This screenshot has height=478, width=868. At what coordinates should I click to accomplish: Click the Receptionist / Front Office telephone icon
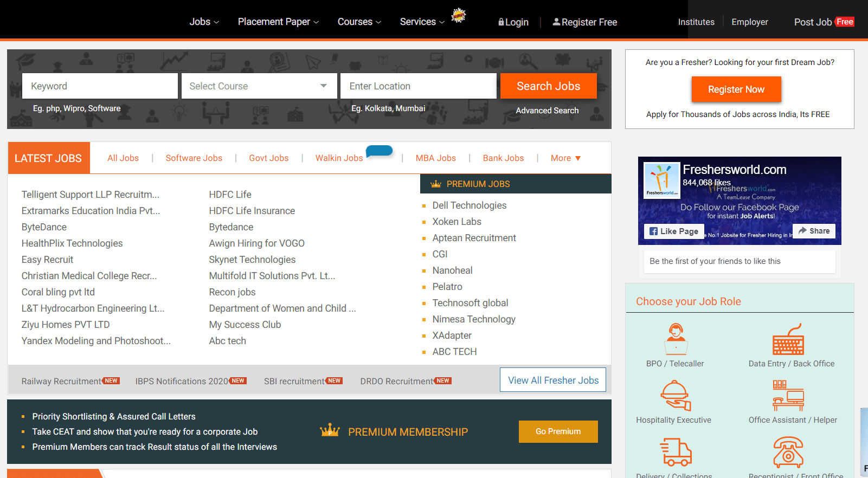[x=788, y=452]
